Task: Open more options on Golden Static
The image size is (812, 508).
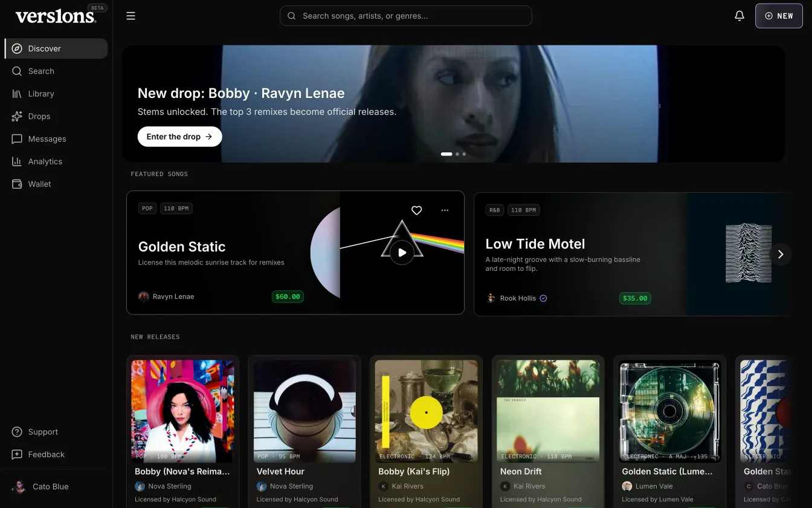Action: click(x=445, y=210)
